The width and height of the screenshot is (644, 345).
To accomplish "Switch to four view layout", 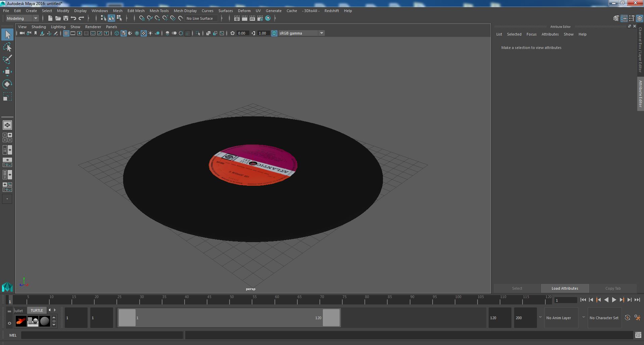I will coord(7,137).
